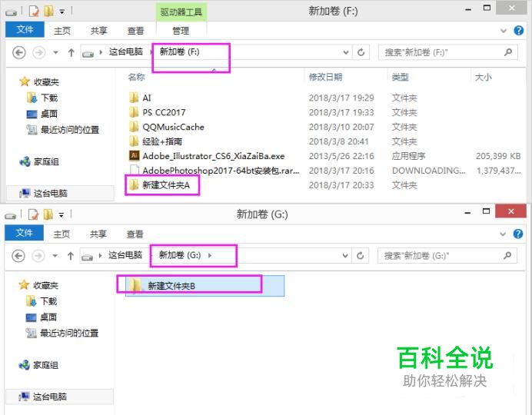Sort by 名称 column
The image size is (532, 415).
[x=136, y=77]
